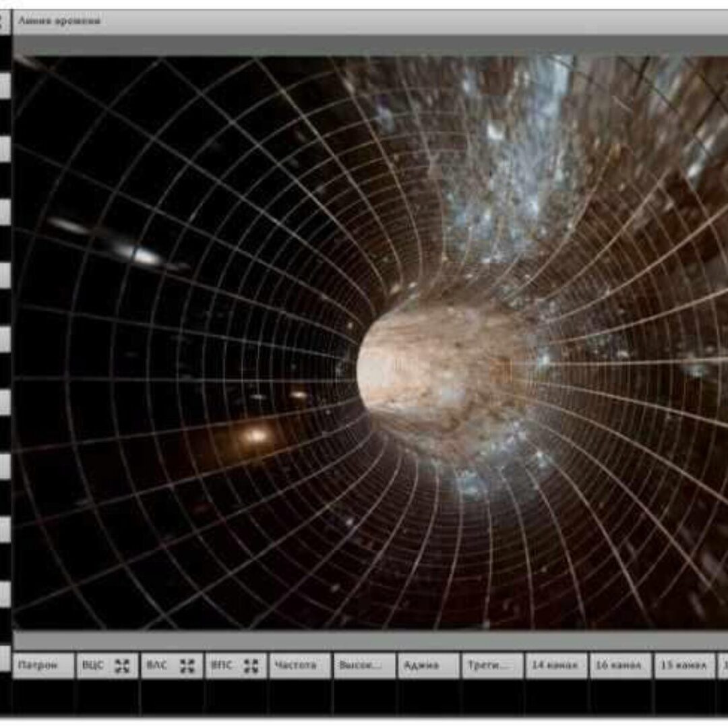The image size is (728, 728).
Task: Open the truncated Высок... item
Action: pos(364,665)
